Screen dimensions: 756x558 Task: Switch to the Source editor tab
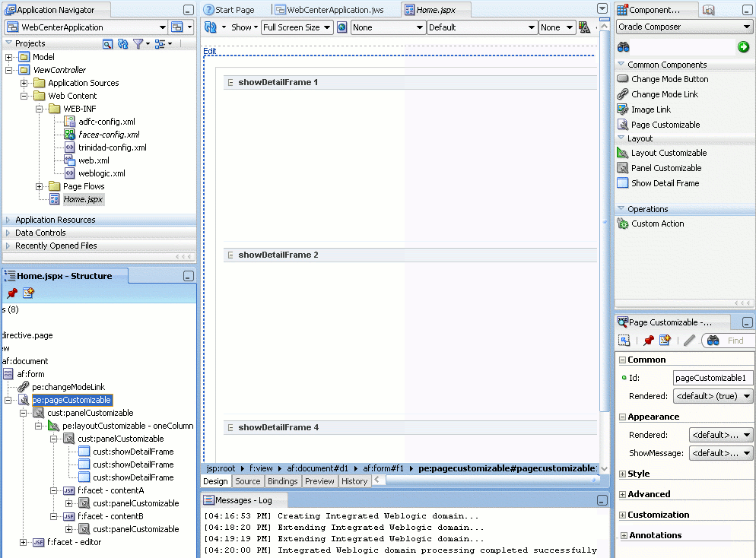[248, 481]
